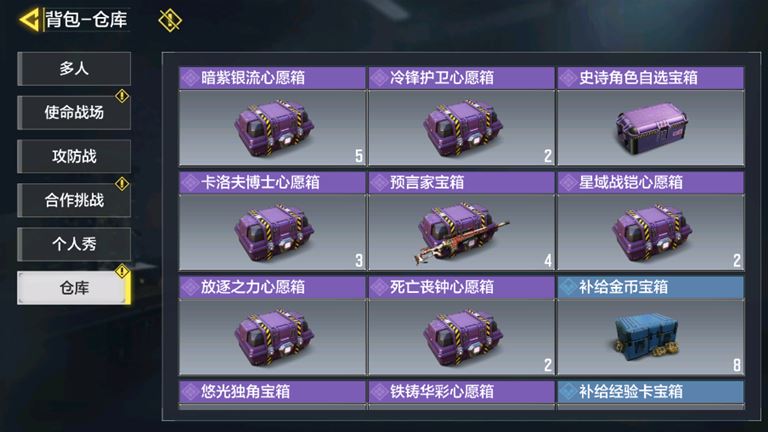Click the 铁铸华彩心愿箱 item header
This screenshot has height=432, width=768.
click(x=461, y=392)
